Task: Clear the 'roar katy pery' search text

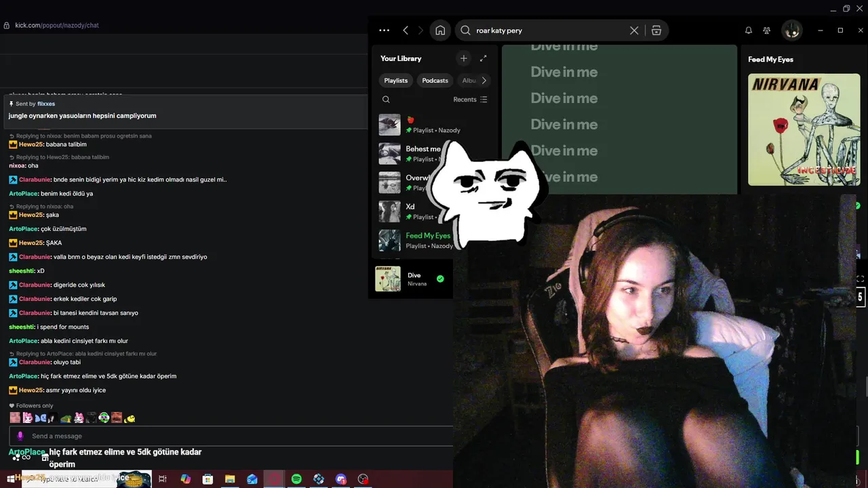Action: (x=634, y=30)
